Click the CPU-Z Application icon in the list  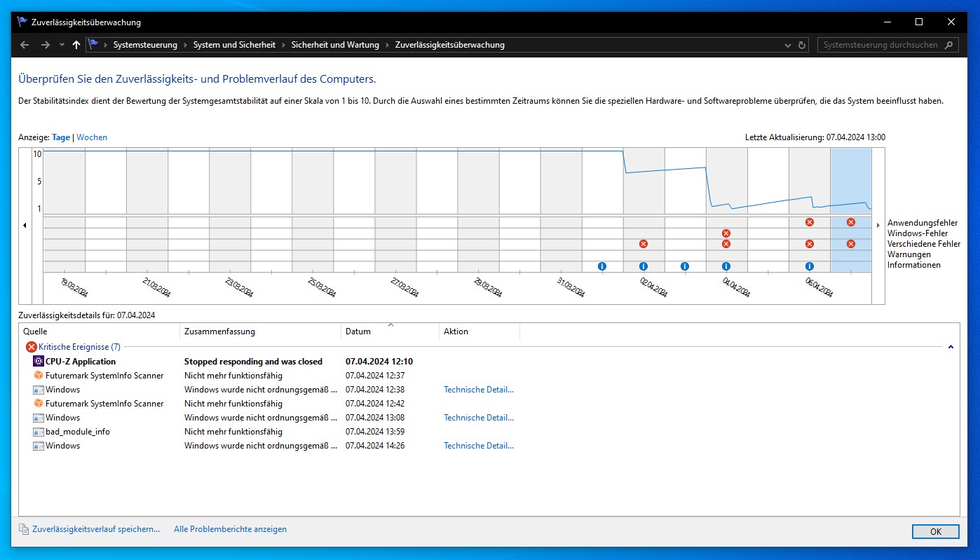[39, 362]
